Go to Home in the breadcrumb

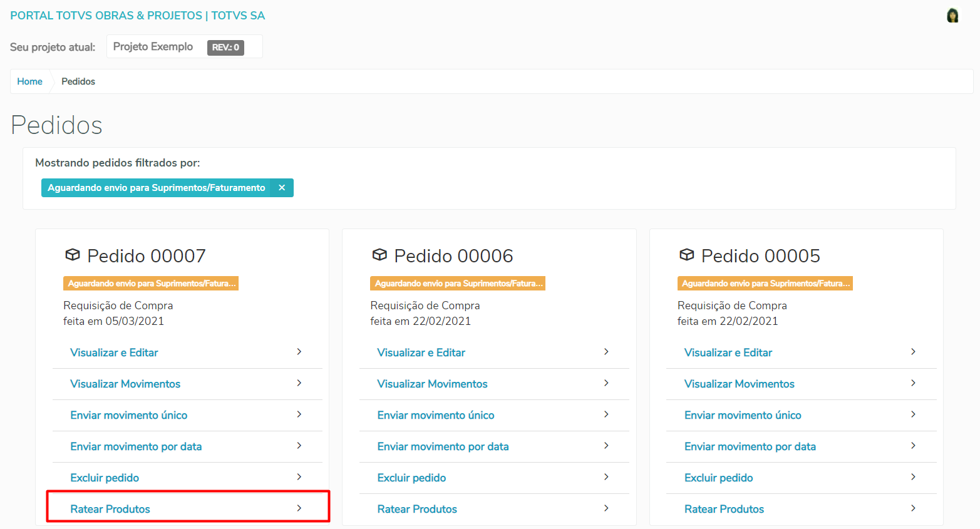[x=29, y=81]
